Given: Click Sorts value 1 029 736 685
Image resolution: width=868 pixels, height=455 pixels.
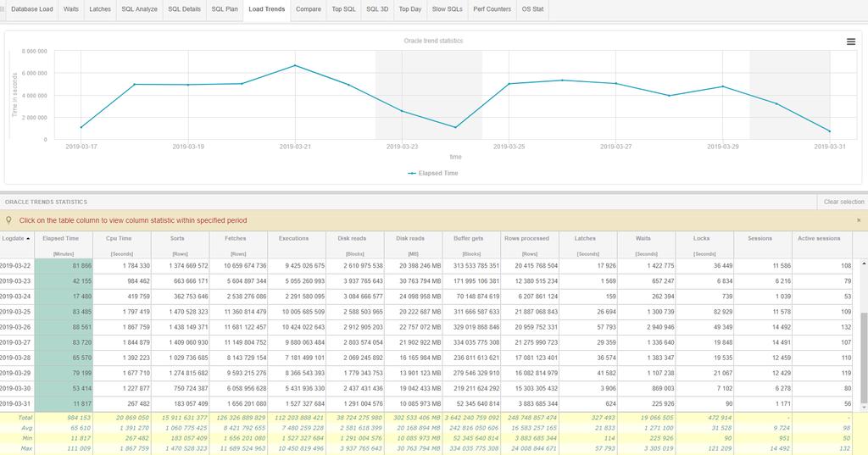Looking at the screenshot, I should tap(189, 358).
